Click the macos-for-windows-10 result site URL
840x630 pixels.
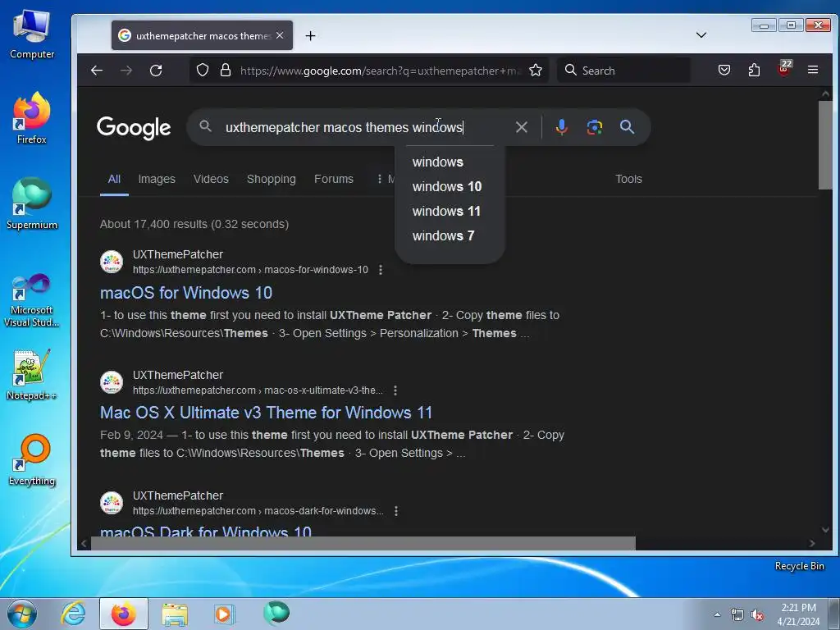pyautogui.click(x=250, y=269)
